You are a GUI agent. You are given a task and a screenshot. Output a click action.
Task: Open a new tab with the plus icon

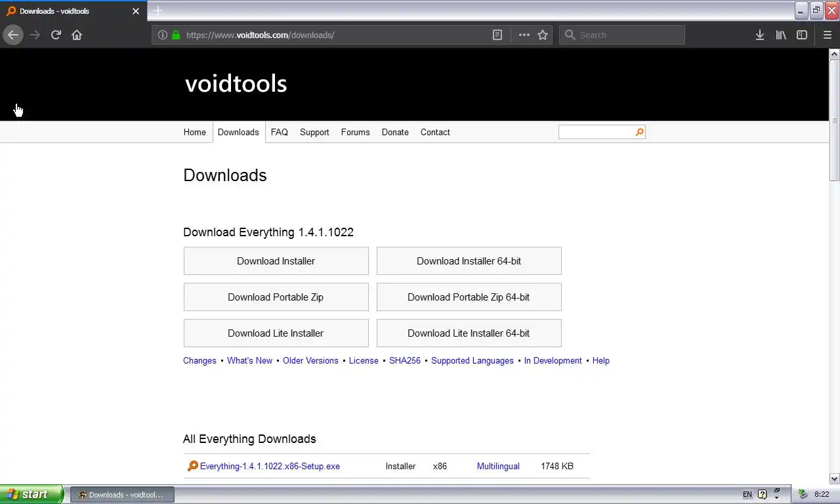click(157, 10)
